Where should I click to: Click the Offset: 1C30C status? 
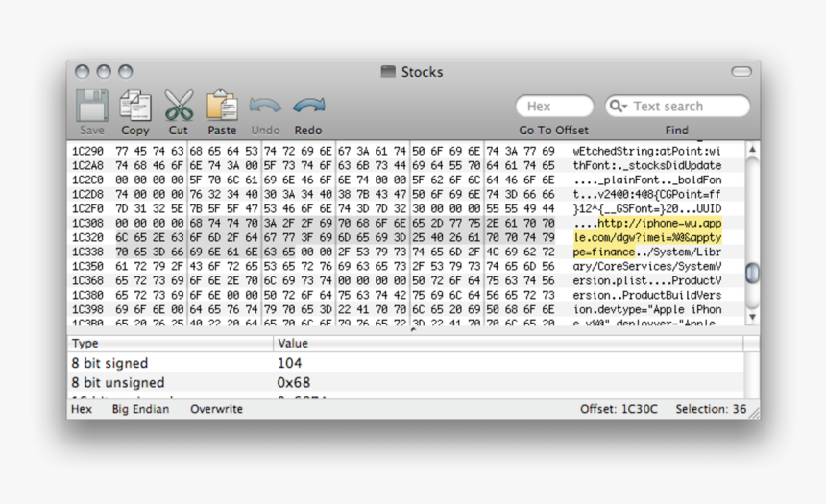[619, 409]
